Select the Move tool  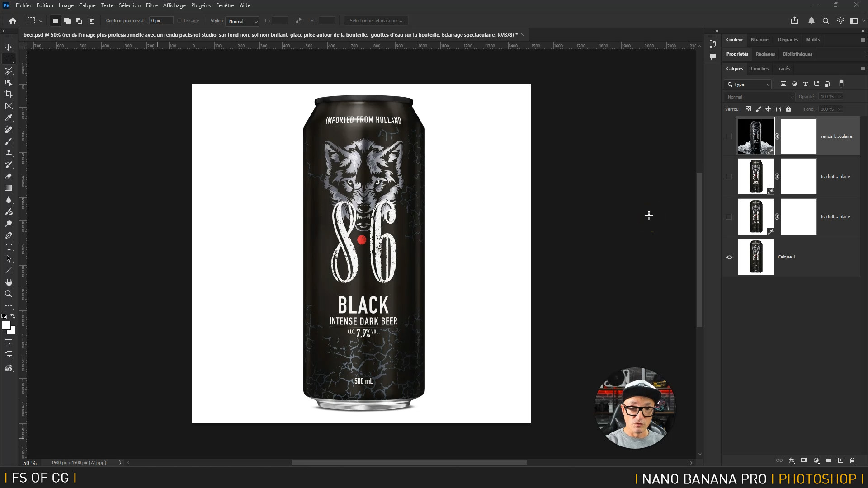point(9,47)
